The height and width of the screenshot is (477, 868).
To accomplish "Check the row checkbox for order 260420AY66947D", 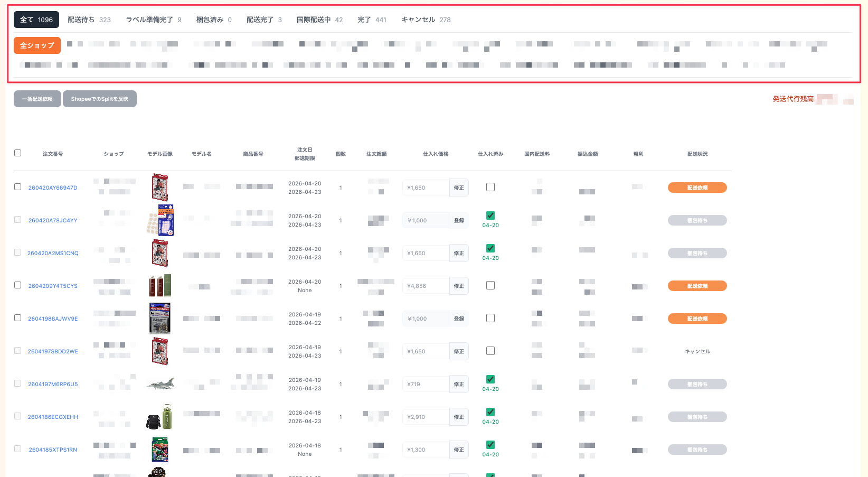I will coord(18,187).
